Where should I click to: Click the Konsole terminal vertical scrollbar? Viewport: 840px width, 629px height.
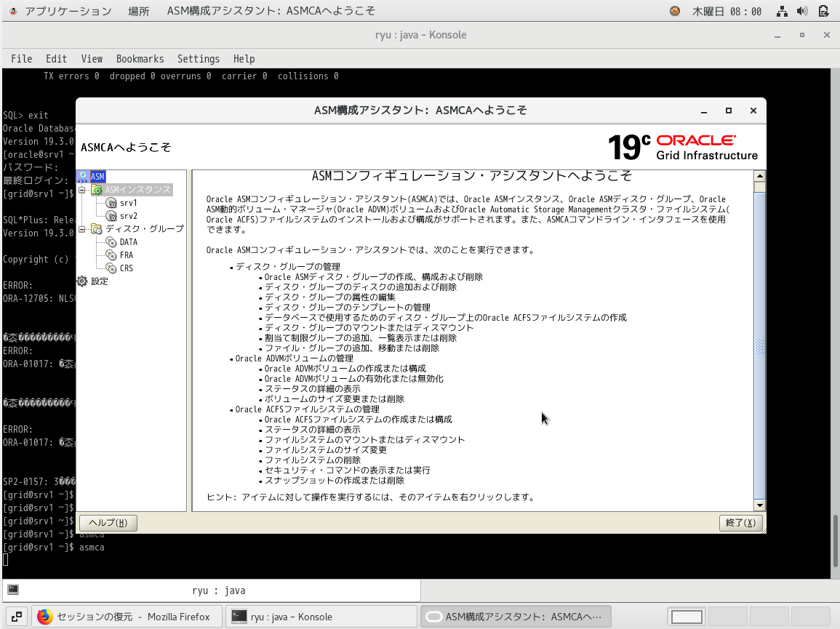pos(836,541)
